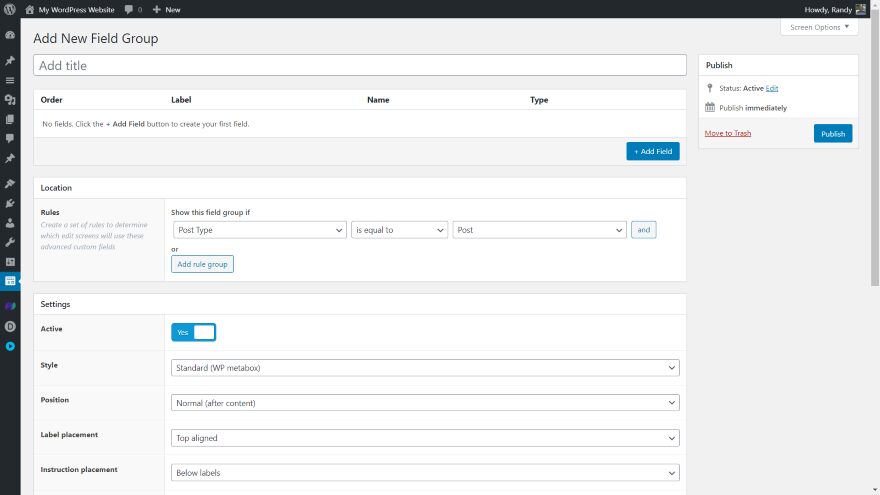The width and height of the screenshot is (880, 495).
Task: Open the Settings sliders icon in sidebar
Action: 10,262
